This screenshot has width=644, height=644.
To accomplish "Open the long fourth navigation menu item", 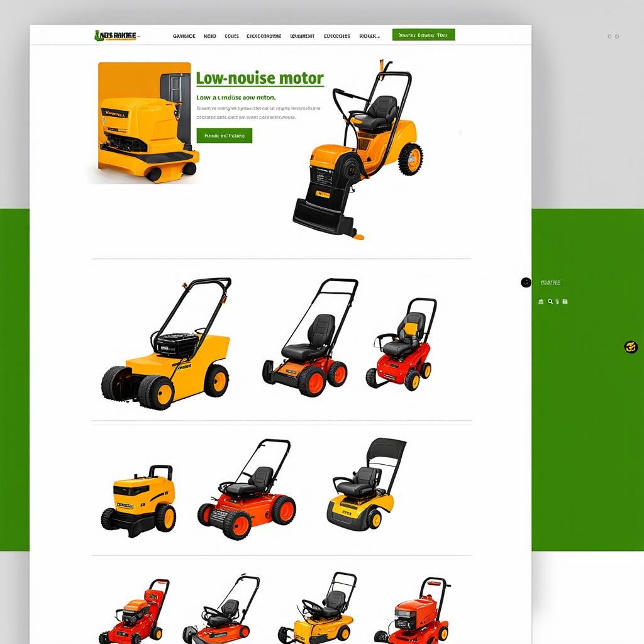I will tap(264, 36).
